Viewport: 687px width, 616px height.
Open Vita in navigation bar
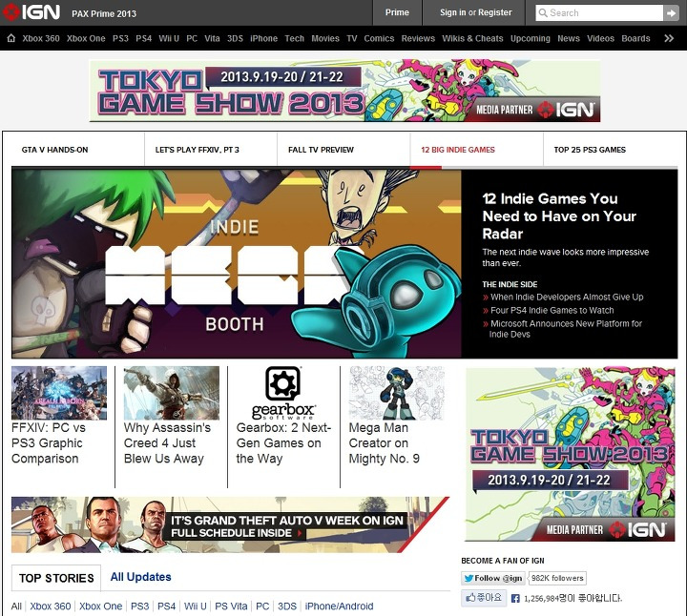tap(212, 38)
